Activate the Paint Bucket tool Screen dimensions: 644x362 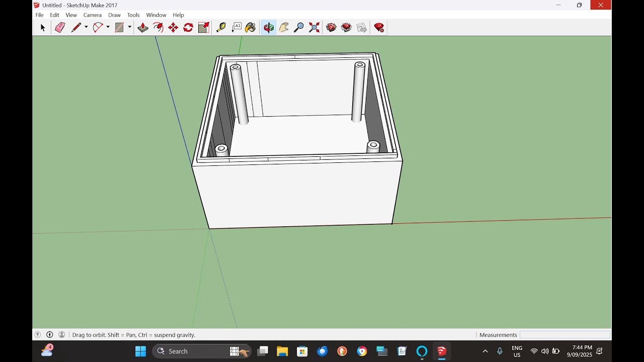point(251,28)
